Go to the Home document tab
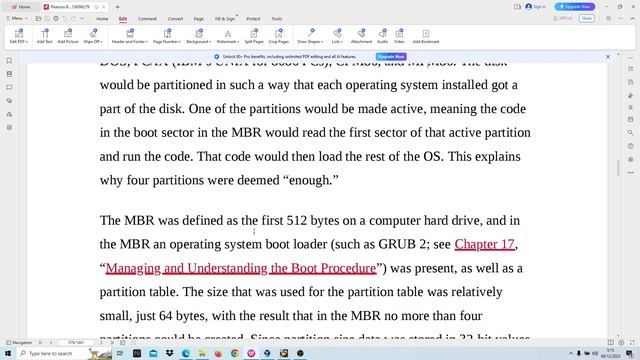The height and width of the screenshot is (360, 640). (x=21, y=7)
